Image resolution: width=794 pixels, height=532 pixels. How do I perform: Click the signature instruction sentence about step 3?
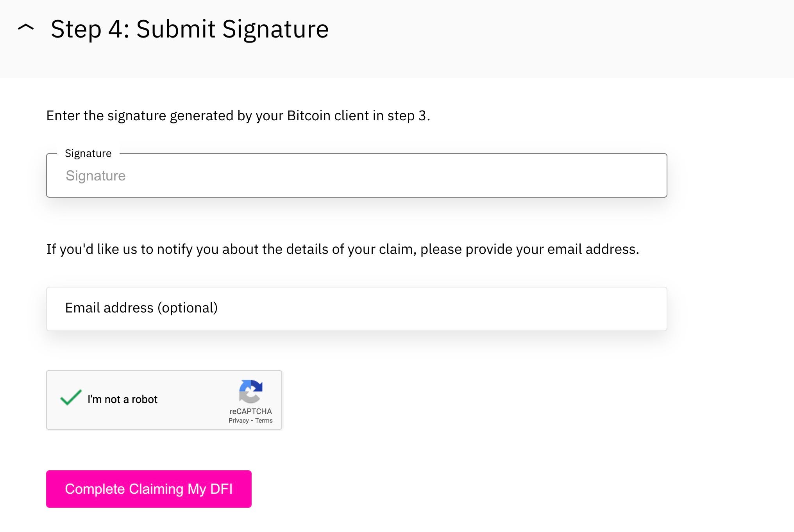coord(238,116)
